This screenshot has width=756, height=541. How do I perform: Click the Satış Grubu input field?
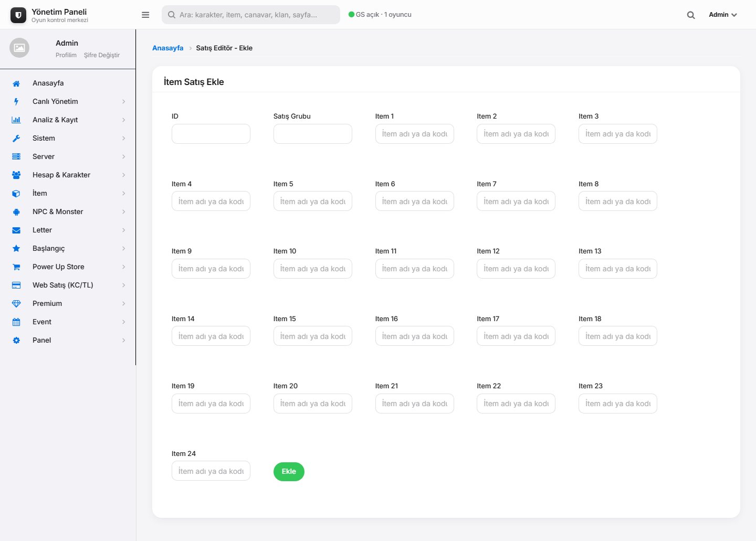click(x=313, y=134)
